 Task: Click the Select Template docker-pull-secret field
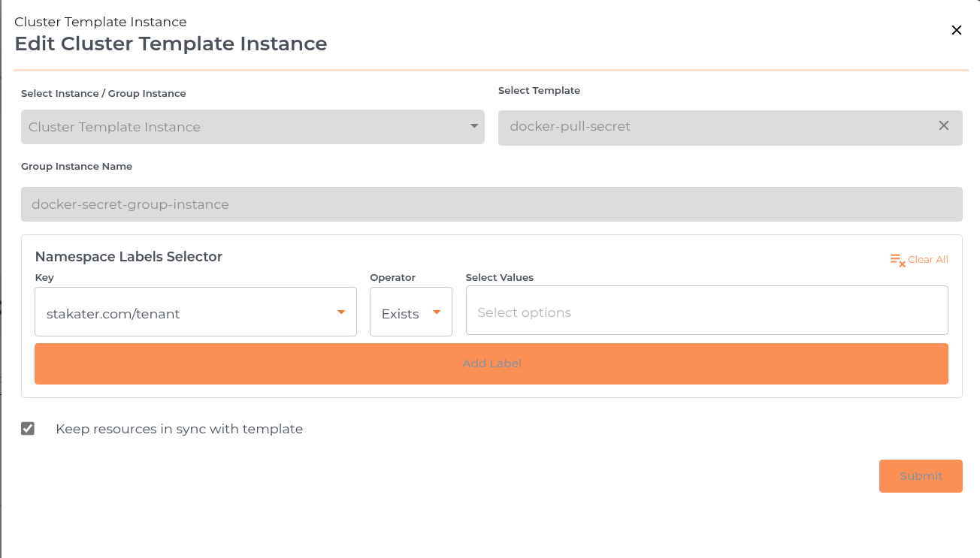[x=714, y=127]
